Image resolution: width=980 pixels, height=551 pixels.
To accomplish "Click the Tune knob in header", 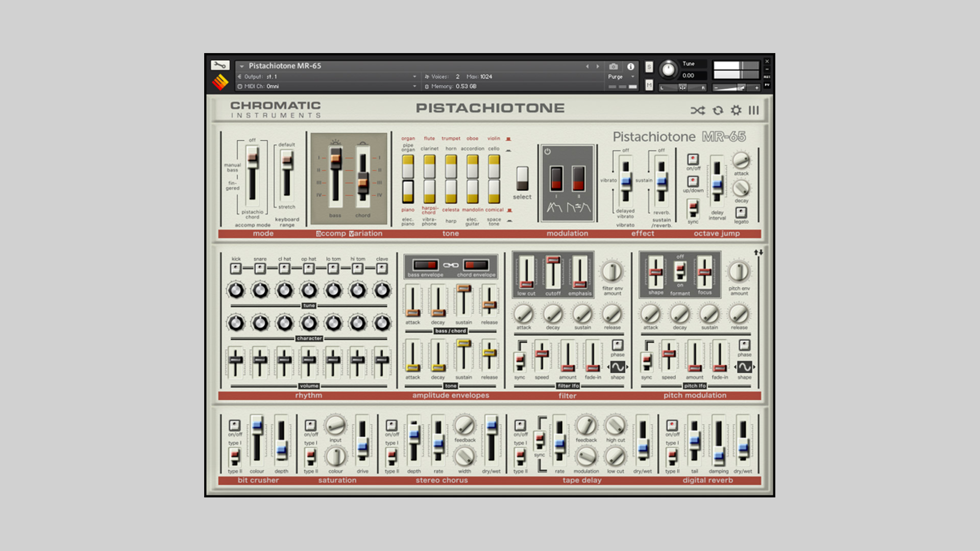I will pos(668,69).
